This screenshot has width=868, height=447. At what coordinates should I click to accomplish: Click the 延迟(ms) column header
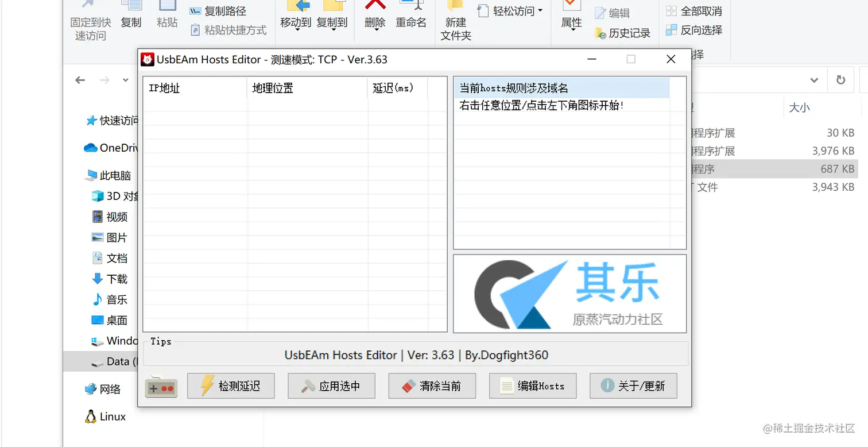coord(398,88)
